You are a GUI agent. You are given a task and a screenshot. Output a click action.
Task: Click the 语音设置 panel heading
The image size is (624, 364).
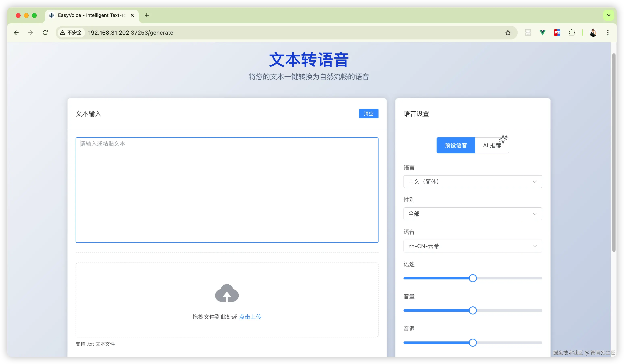416,114
